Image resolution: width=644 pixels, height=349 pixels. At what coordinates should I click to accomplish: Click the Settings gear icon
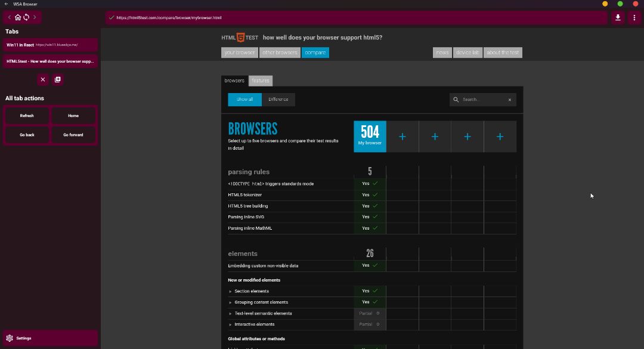click(10, 338)
